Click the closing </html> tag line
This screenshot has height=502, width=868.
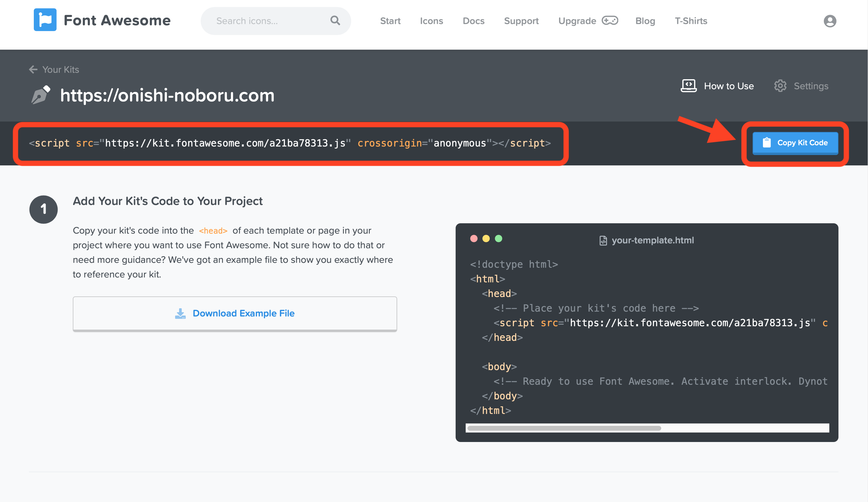pos(490,411)
